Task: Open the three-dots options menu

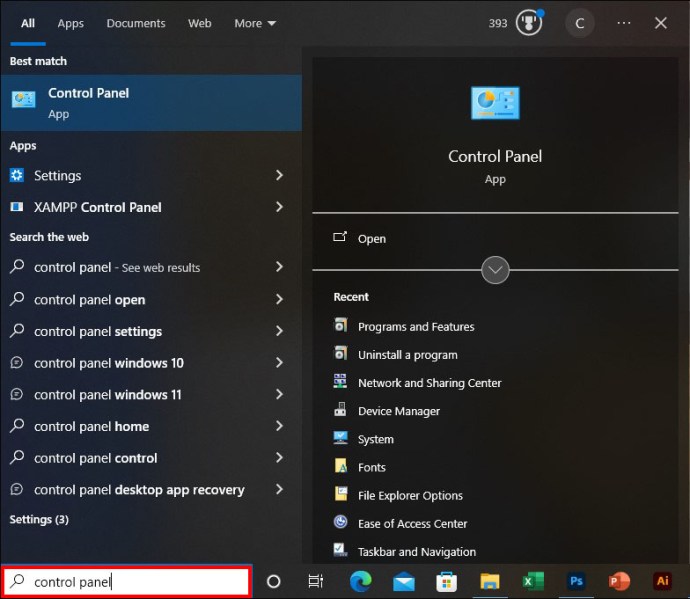Action: point(624,23)
